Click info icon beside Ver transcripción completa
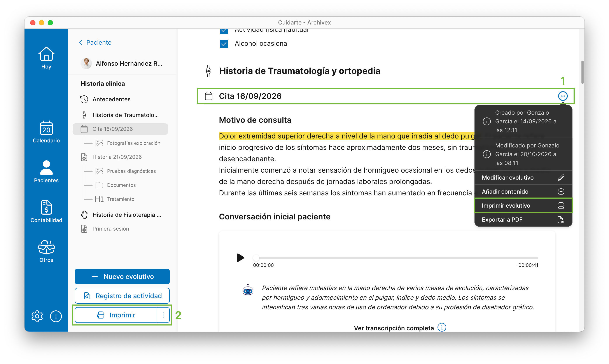This screenshot has height=364, width=609. (441, 327)
